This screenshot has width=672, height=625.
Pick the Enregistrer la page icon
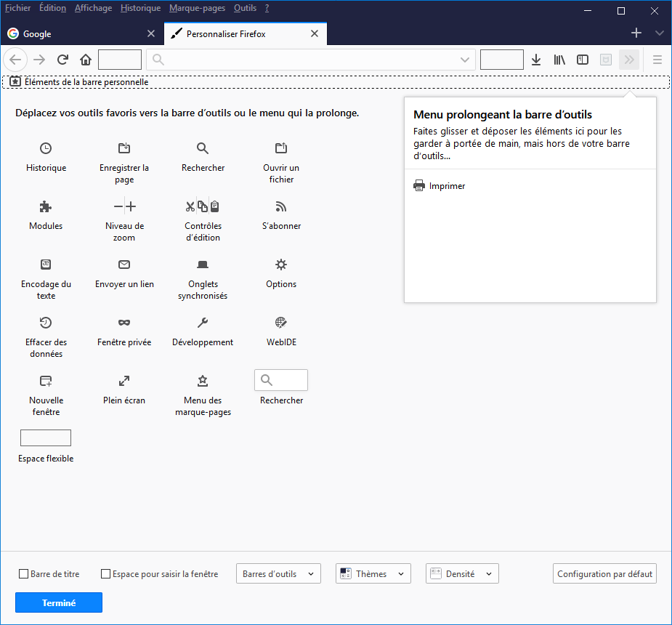click(x=124, y=148)
